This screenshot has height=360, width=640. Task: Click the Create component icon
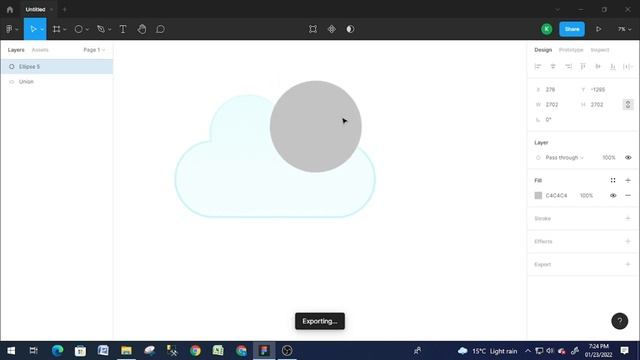click(331, 29)
